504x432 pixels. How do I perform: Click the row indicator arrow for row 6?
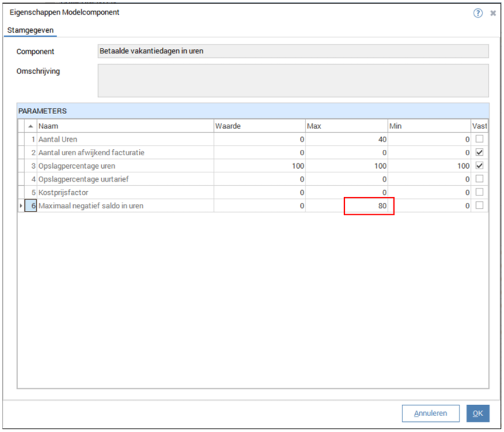click(21, 206)
